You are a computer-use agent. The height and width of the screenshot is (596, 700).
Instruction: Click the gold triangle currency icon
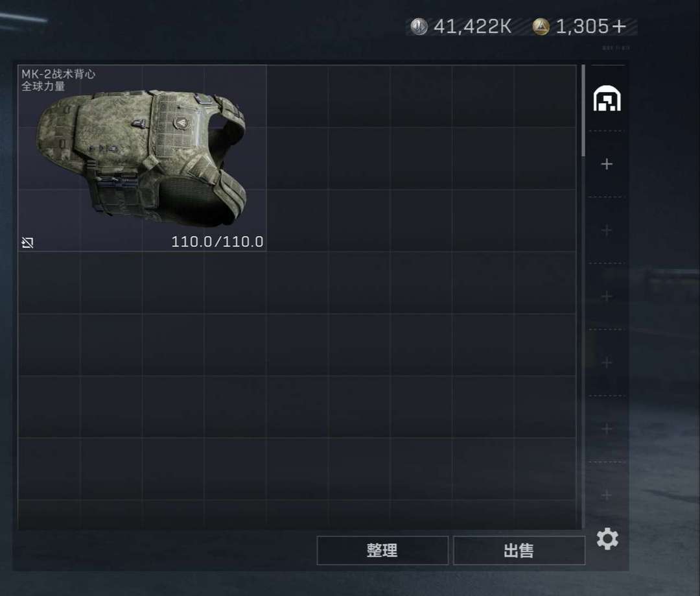pyautogui.click(x=541, y=27)
